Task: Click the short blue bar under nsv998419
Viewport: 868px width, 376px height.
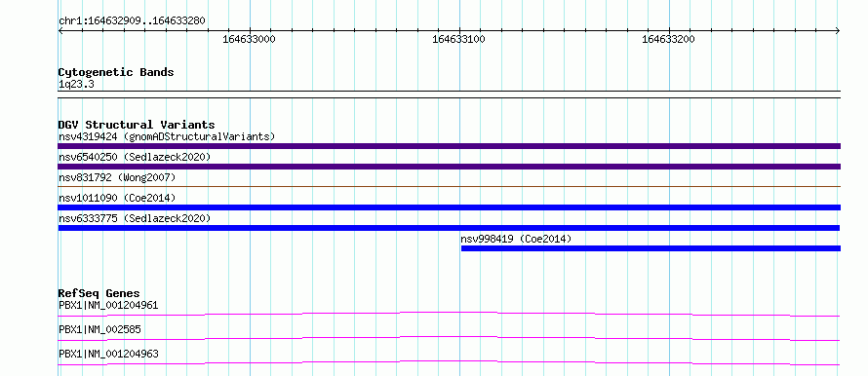Action: point(651,248)
